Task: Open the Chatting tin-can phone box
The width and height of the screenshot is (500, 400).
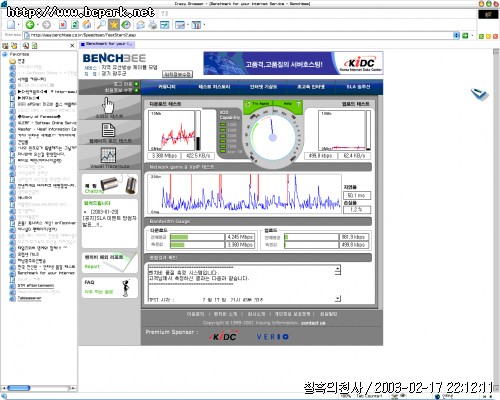Action: [110, 185]
